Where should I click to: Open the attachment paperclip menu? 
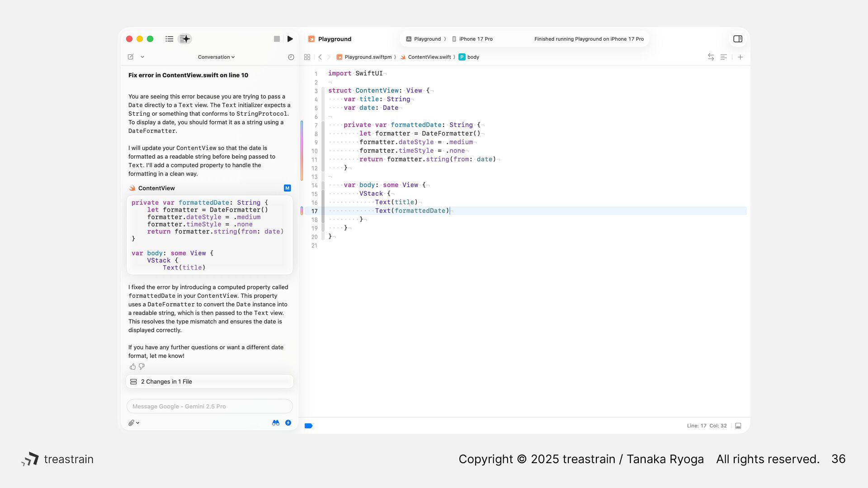coord(134,423)
